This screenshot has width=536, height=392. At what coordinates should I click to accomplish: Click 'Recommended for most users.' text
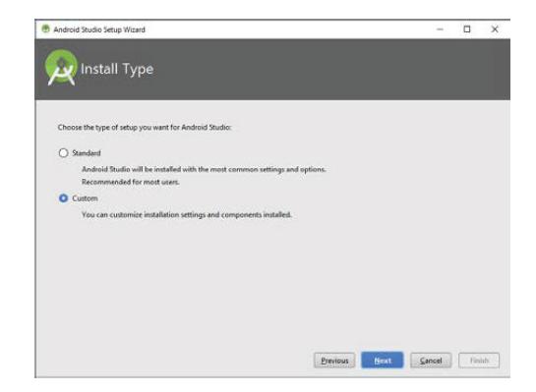(130, 182)
